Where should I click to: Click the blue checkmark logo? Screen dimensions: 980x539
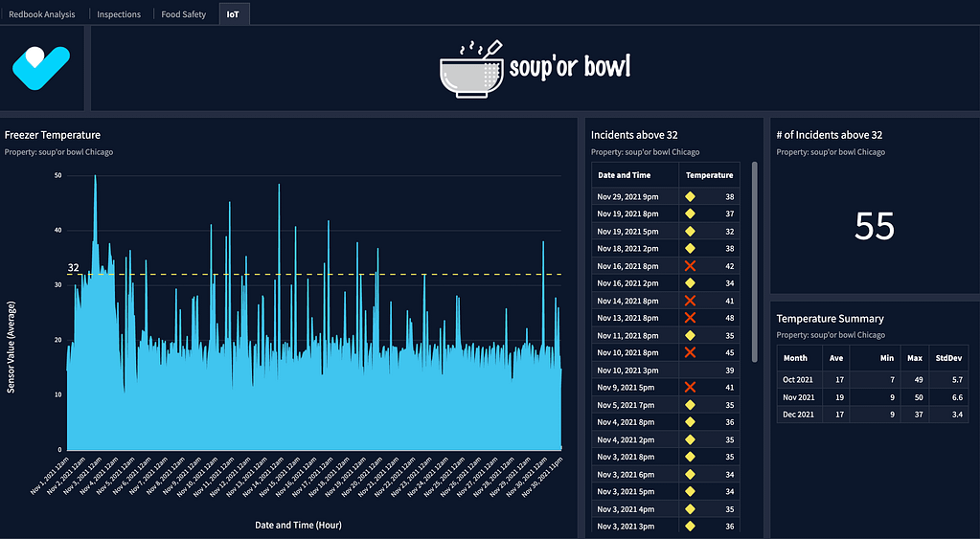41,67
